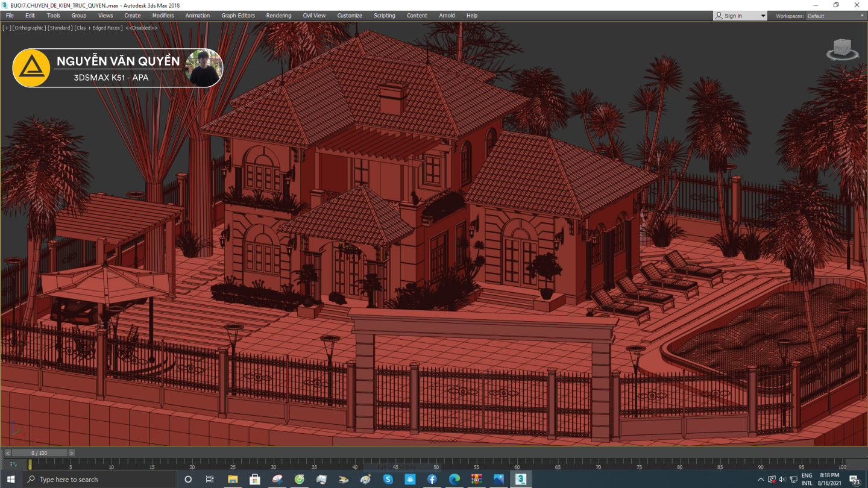This screenshot has width=868, height=488.
Task: Open Skype from the taskbar
Action: pyautogui.click(x=388, y=479)
